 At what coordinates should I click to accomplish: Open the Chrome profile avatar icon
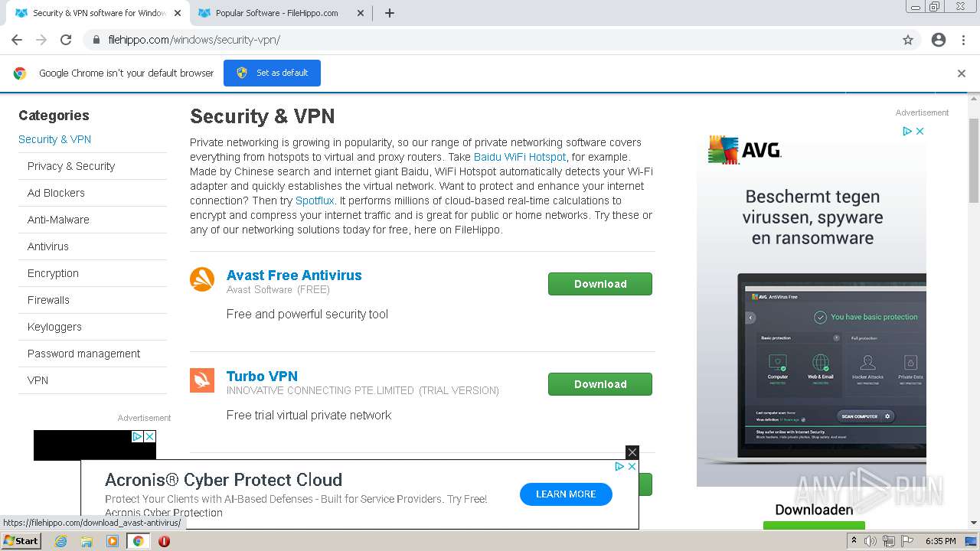coord(939,40)
